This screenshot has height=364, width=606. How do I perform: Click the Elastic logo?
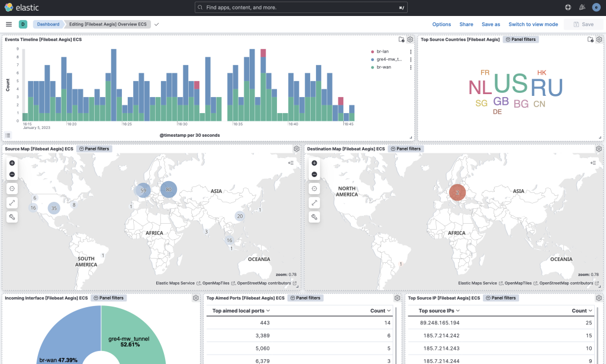[22, 7]
